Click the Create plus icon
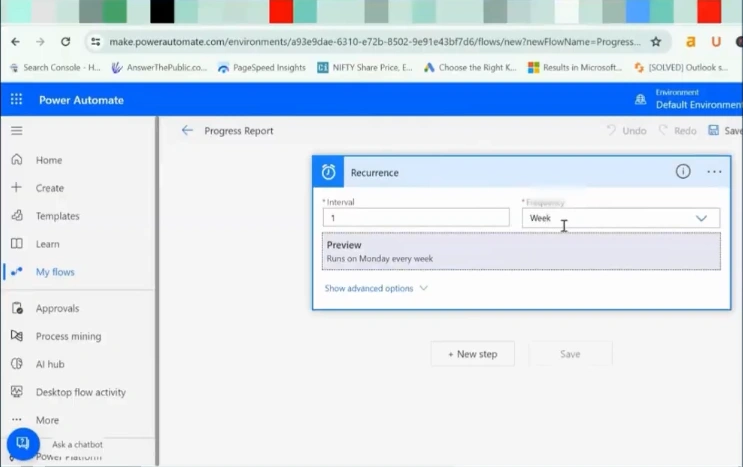Image resolution: width=743 pixels, height=467 pixels. click(17, 188)
